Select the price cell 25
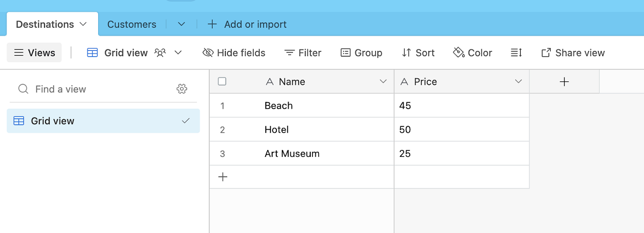This screenshot has height=233, width=644. click(x=462, y=154)
